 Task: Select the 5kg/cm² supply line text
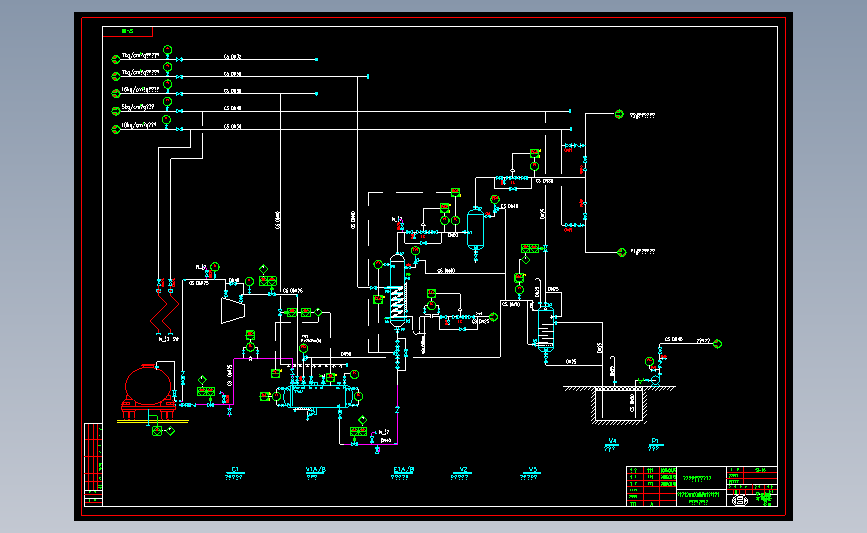tap(138, 107)
